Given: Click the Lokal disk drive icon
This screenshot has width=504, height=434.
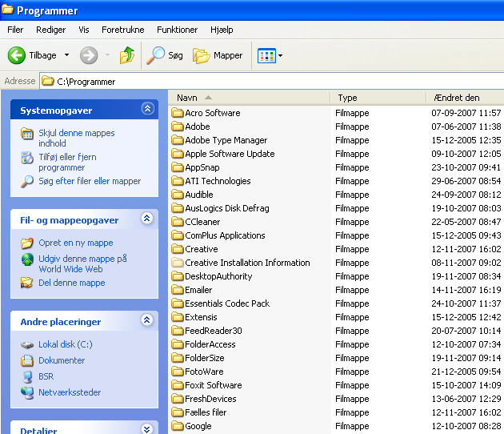Looking at the screenshot, I should (x=27, y=345).
